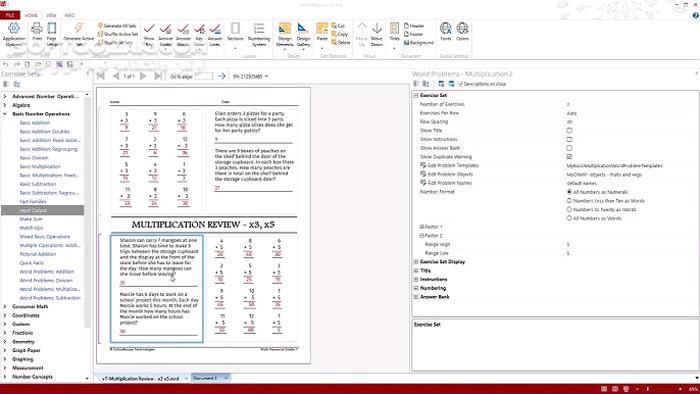The width and height of the screenshot is (700, 394).
Task: Toggle the Show Duplicate Warning checkbox
Action: click(569, 157)
